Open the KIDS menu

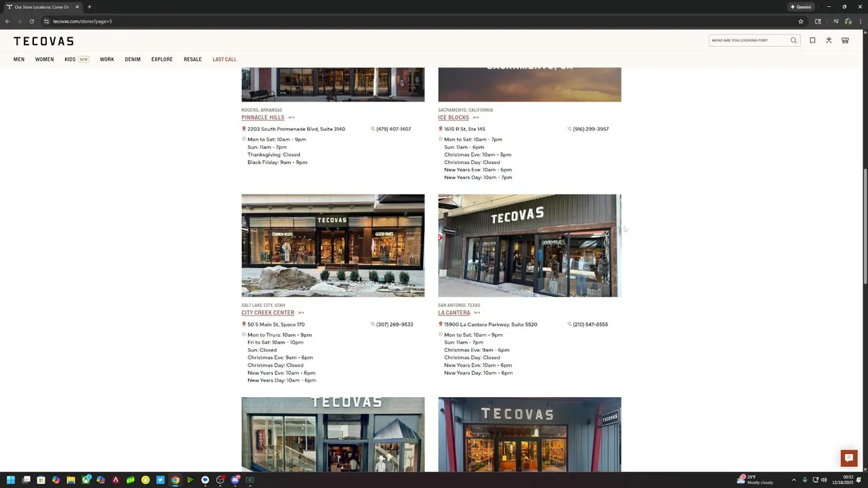pos(70,60)
